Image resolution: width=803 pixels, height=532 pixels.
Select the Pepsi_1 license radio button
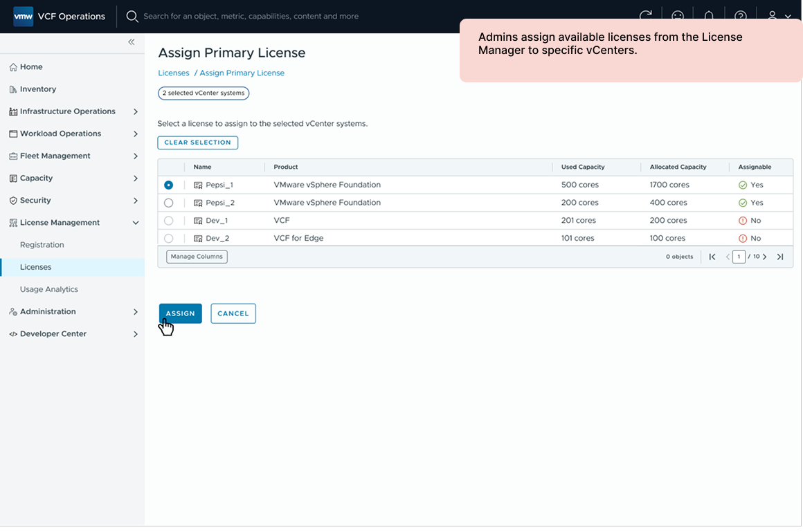pyautogui.click(x=168, y=185)
